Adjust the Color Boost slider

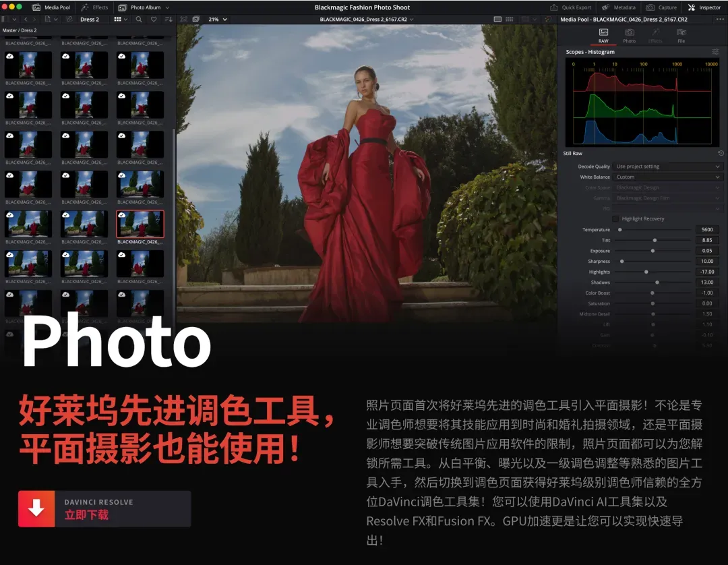point(653,293)
